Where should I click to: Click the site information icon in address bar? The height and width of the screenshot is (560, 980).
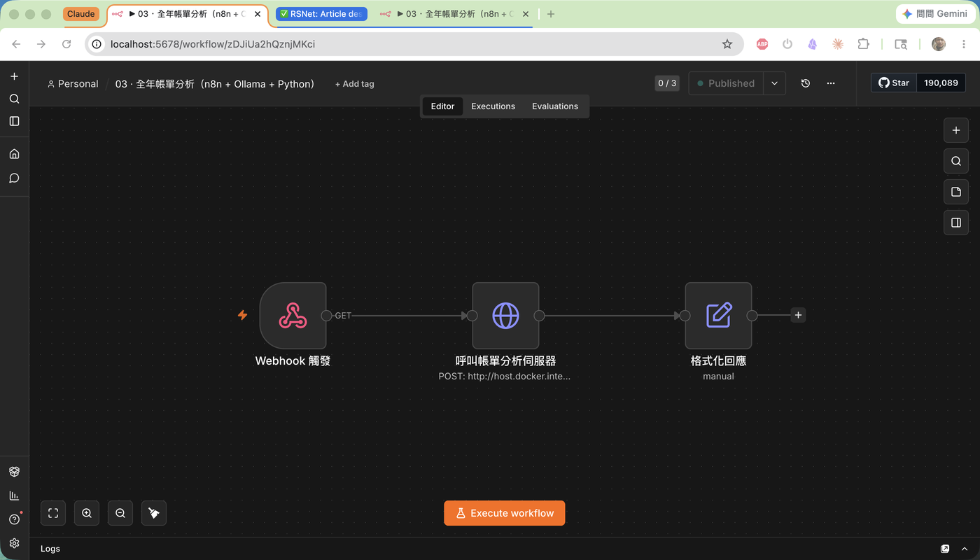click(97, 44)
